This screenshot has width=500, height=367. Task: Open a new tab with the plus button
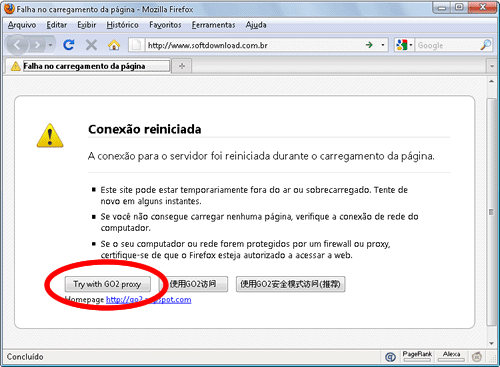click(182, 66)
